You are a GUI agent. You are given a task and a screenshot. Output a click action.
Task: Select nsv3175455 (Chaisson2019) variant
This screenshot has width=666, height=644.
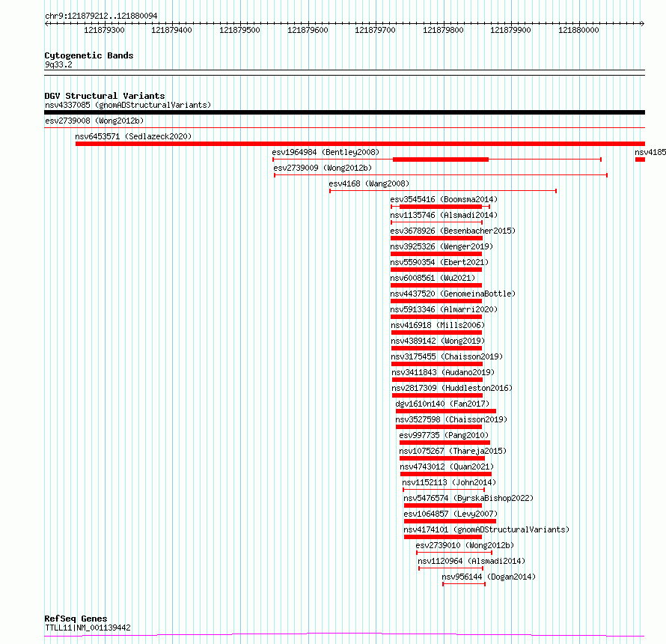pyautogui.click(x=447, y=356)
